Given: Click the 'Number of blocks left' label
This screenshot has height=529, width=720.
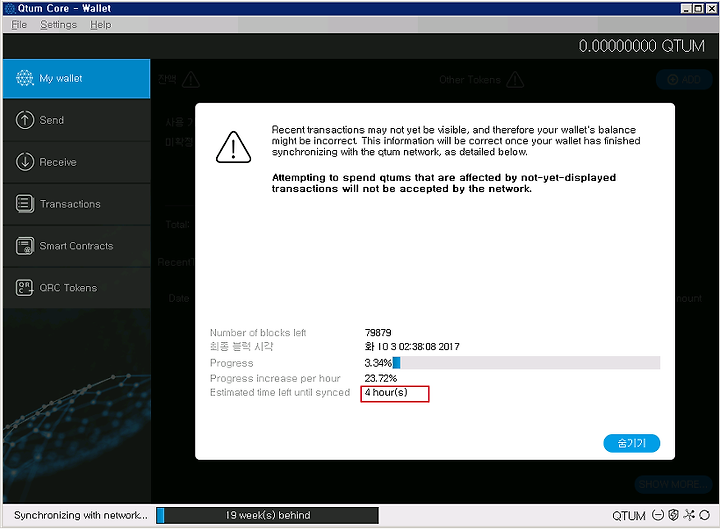Looking at the screenshot, I should pyautogui.click(x=258, y=332).
